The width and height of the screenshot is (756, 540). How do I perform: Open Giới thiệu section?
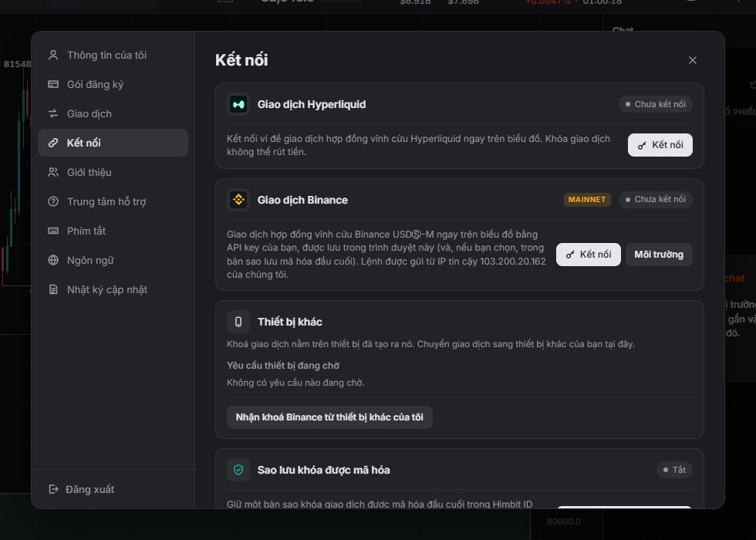pos(113,172)
